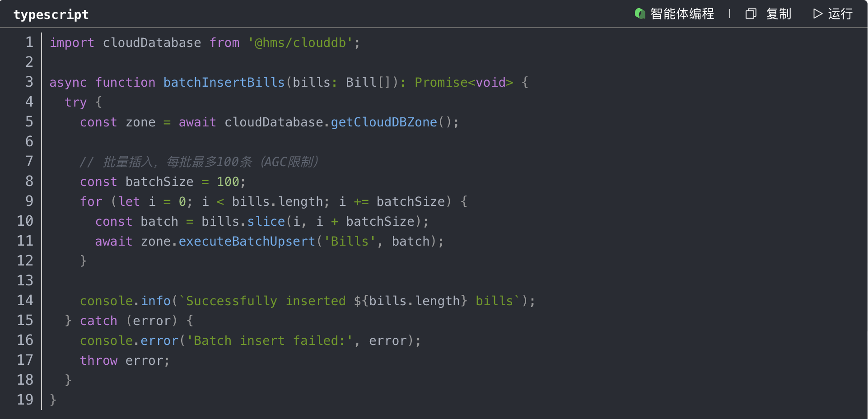This screenshot has width=868, height=419.
Task: Click the executeBatchUpsert method name
Action: point(247,242)
